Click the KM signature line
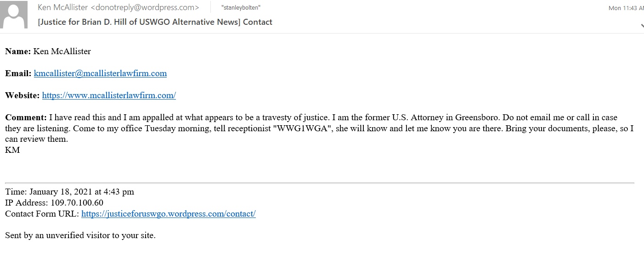 click(12, 150)
